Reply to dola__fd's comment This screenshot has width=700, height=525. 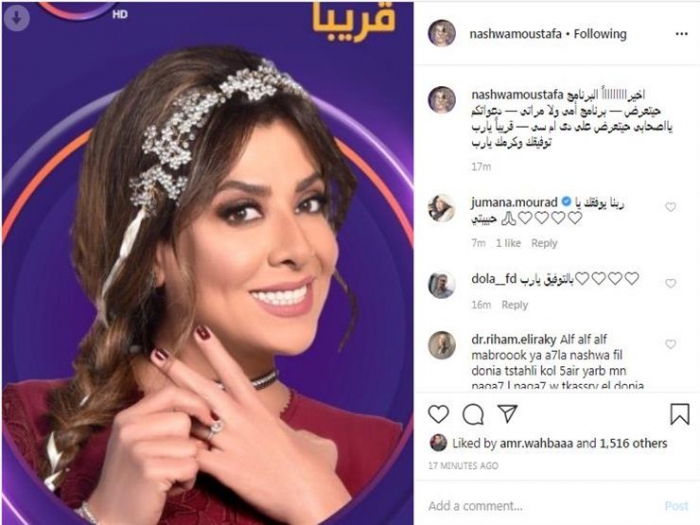tap(515, 305)
